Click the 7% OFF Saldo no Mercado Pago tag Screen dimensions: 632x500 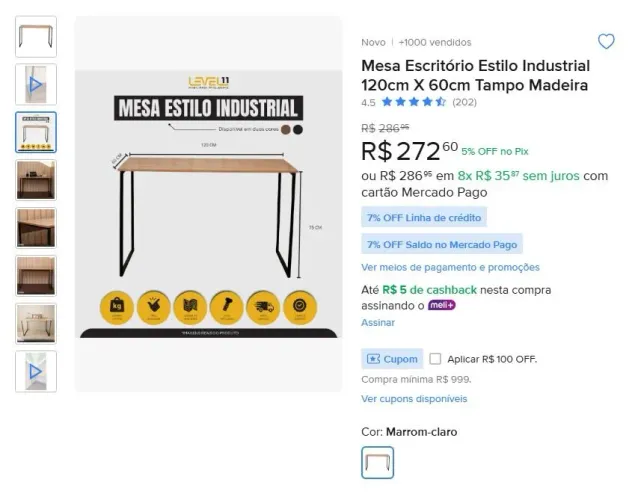[442, 244]
